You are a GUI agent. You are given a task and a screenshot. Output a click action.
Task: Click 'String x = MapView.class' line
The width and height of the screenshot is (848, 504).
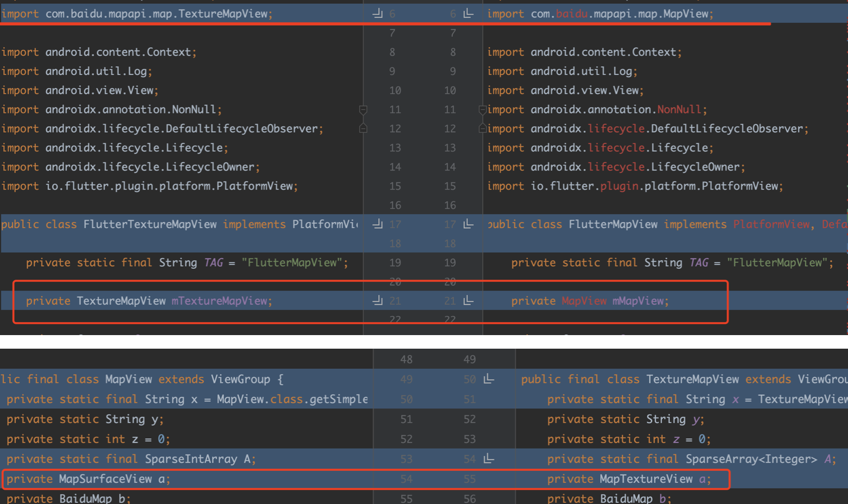(187, 399)
